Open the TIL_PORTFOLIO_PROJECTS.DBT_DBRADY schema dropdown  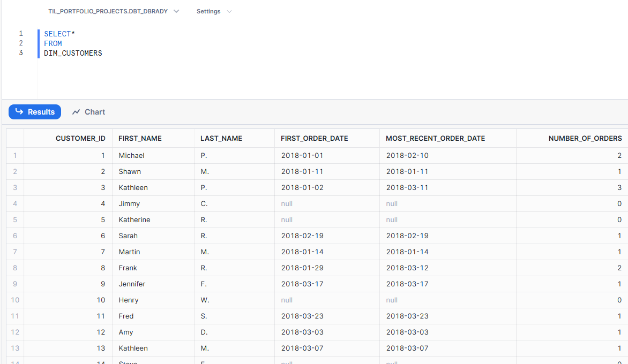[114, 11]
